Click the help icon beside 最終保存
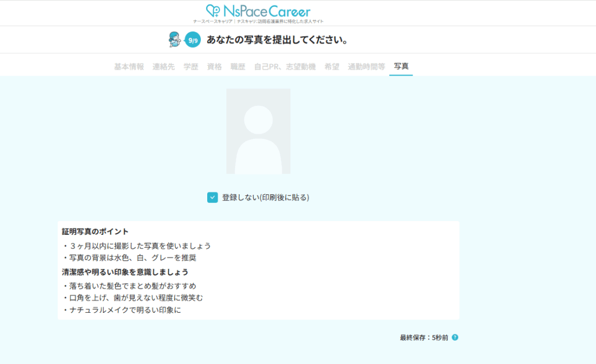This screenshot has height=364, width=596. click(x=455, y=337)
